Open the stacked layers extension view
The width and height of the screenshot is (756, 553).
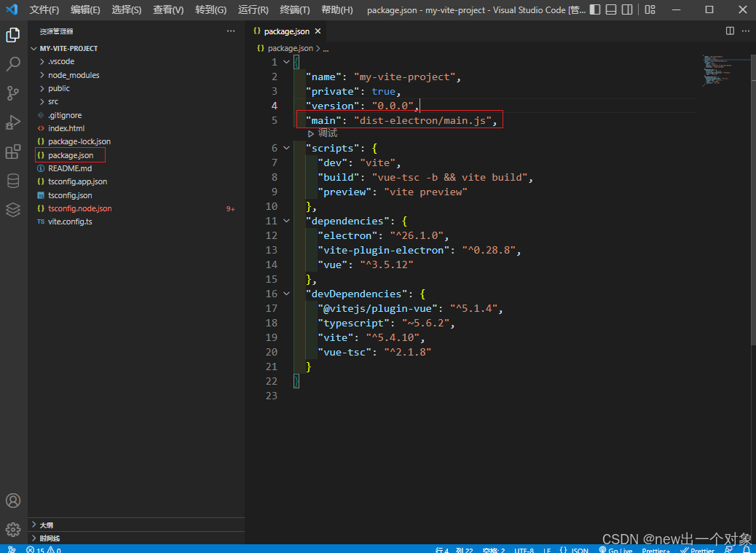(13, 210)
